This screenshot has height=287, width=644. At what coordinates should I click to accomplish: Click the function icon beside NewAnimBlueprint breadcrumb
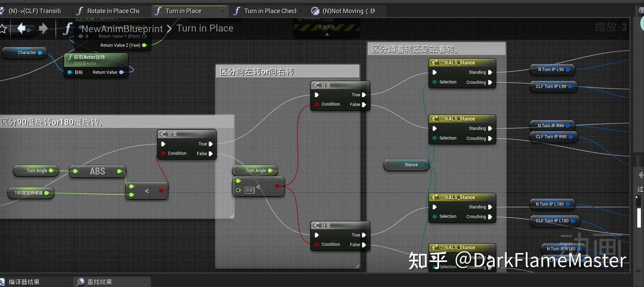pos(67,29)
